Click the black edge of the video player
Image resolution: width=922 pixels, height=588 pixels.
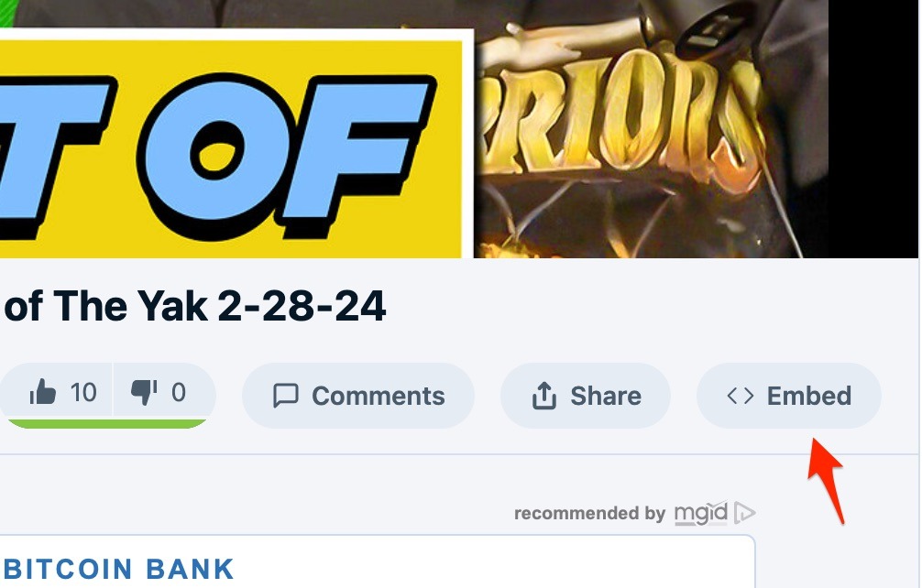click(x=873, y=128)
